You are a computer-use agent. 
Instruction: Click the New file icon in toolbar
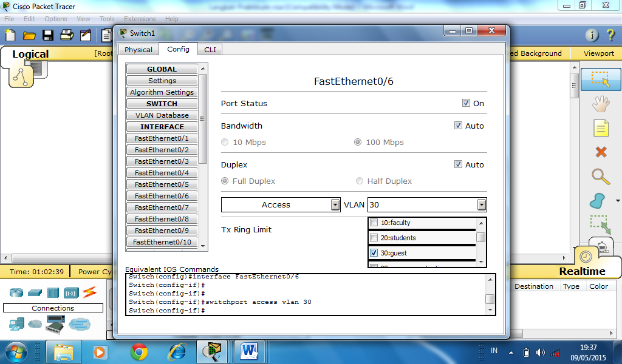point(10,36)
